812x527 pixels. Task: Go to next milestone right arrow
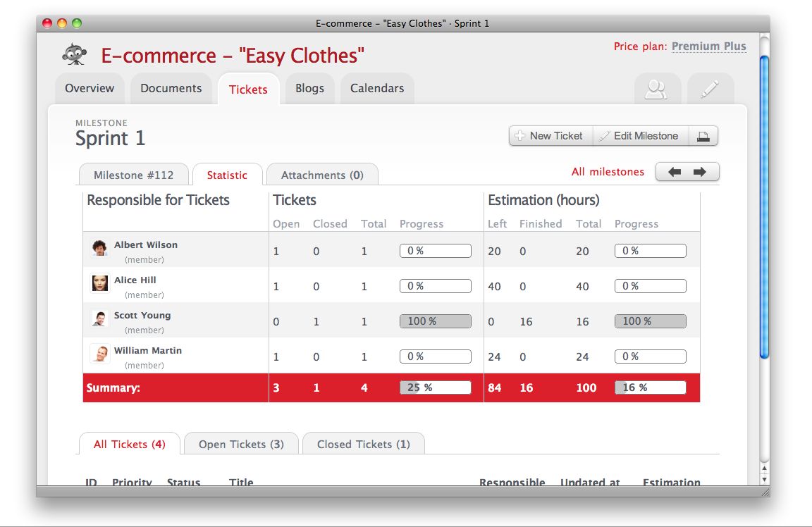pyautogui.click(x=700, y=172)
